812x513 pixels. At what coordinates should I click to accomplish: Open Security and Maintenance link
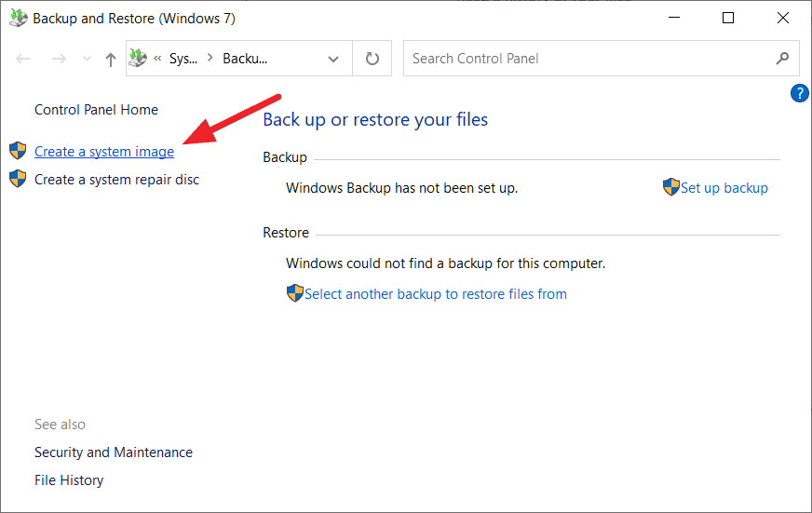(114, 452)
